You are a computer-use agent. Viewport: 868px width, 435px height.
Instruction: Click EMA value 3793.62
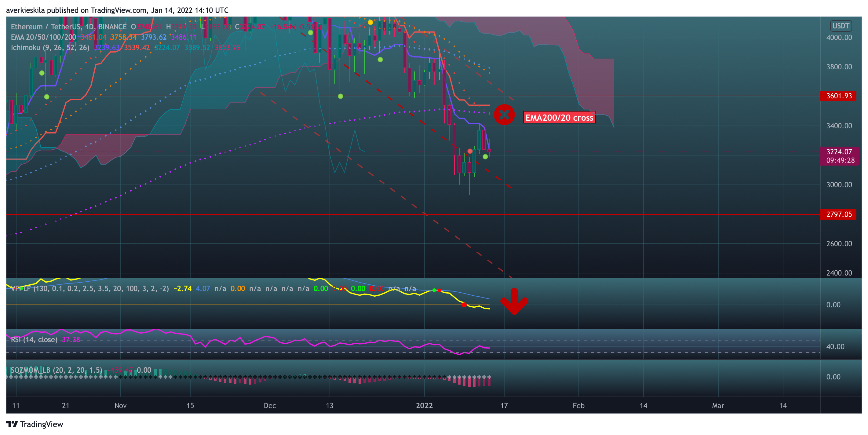tap(154, 37)
